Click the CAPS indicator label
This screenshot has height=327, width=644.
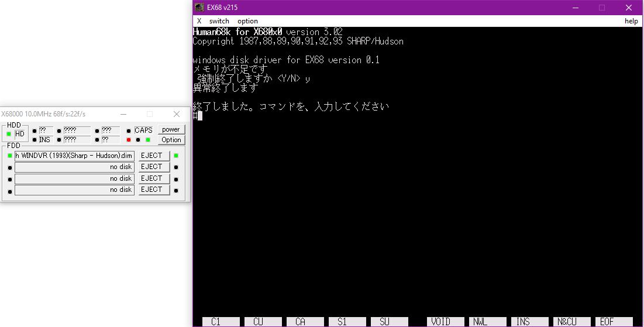(x=143, y=130)
